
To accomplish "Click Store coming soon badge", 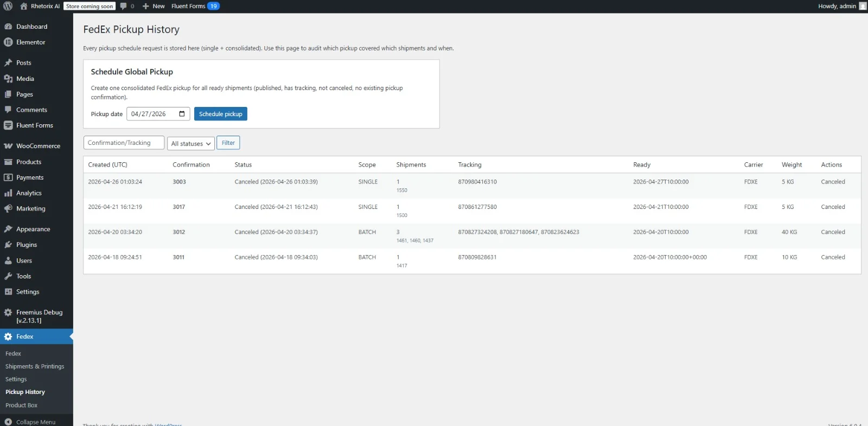I will (90, 6).
